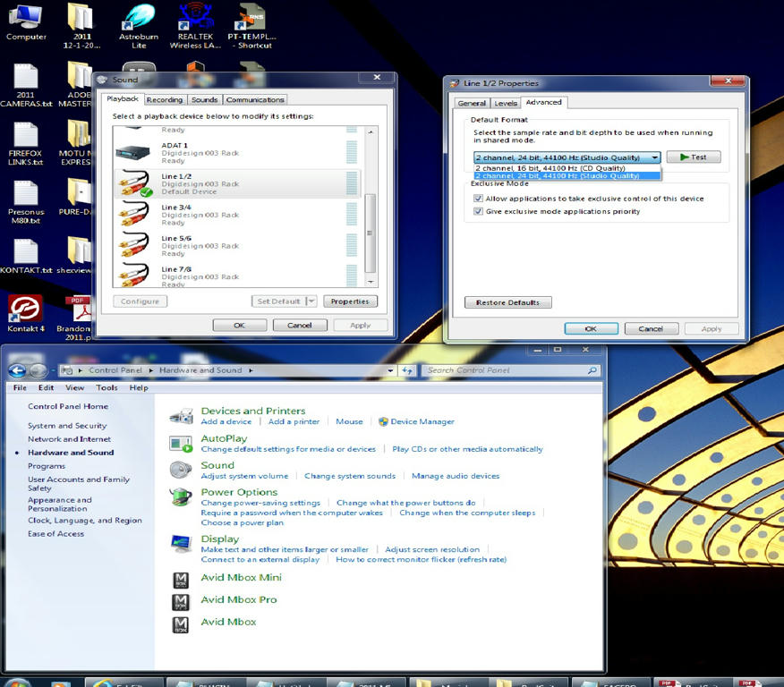Image resolution: width=784 pixels, height=687 pixels.
Task: Click the Avid Mbox icon in the last row
Action: (181, 624)
